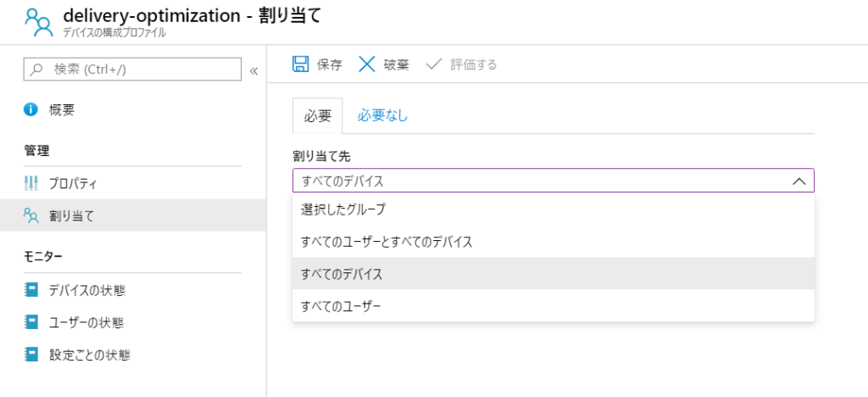
Task: Choose 選択したグループ from the dropdown list
Action: (x=554, y=209)
